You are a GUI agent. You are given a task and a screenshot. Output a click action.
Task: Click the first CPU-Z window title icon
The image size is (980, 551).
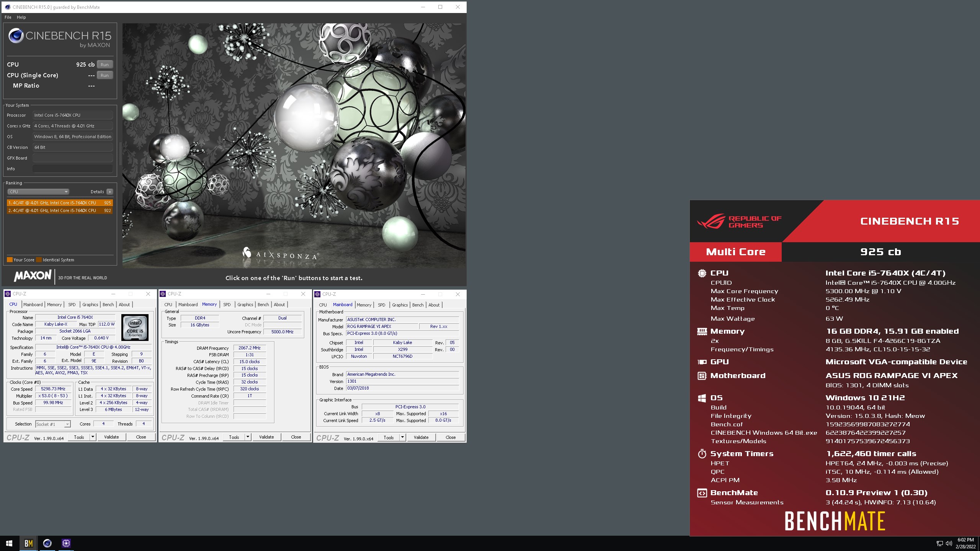click(x=8, y=294)
